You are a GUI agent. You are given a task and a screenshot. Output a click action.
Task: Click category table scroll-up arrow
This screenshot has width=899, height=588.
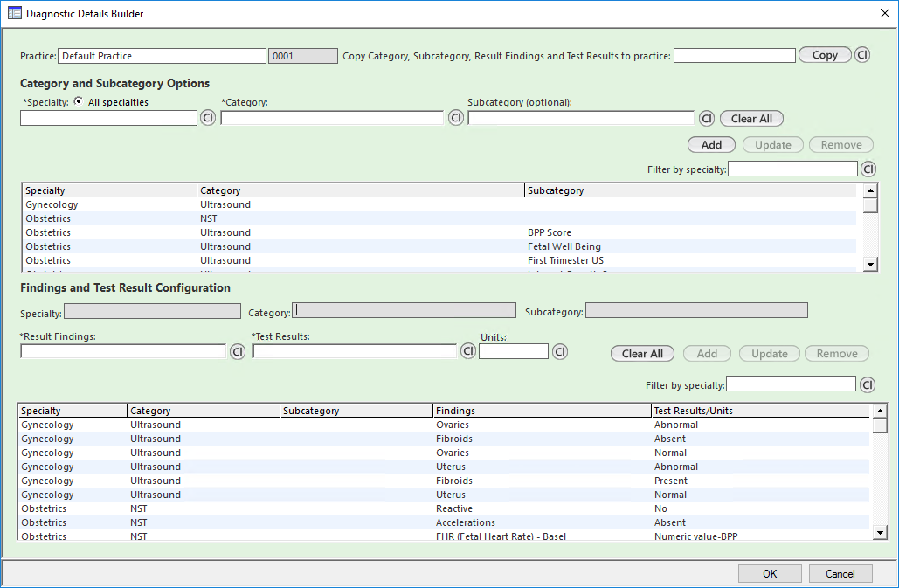coord(870,190)
